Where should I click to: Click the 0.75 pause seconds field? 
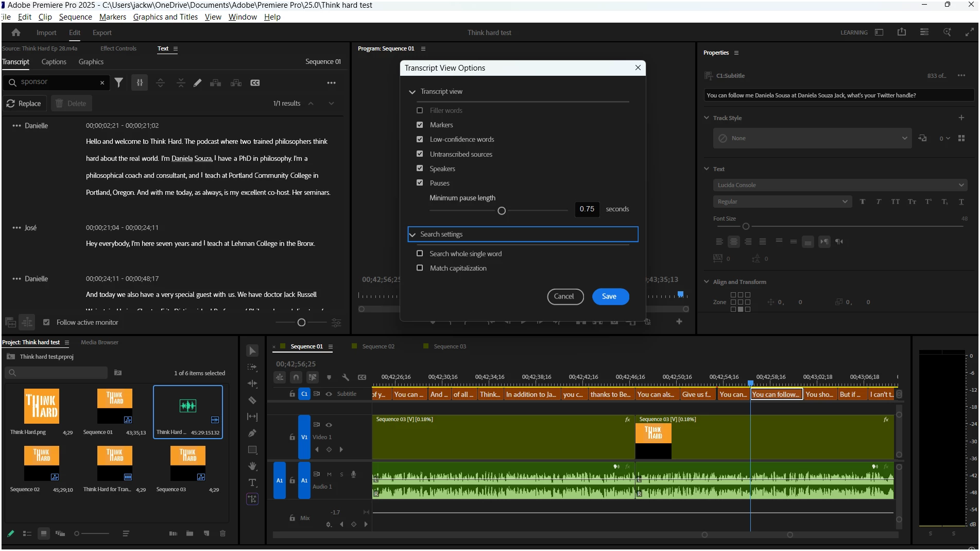pyautogui.click(x=587, y=209)
